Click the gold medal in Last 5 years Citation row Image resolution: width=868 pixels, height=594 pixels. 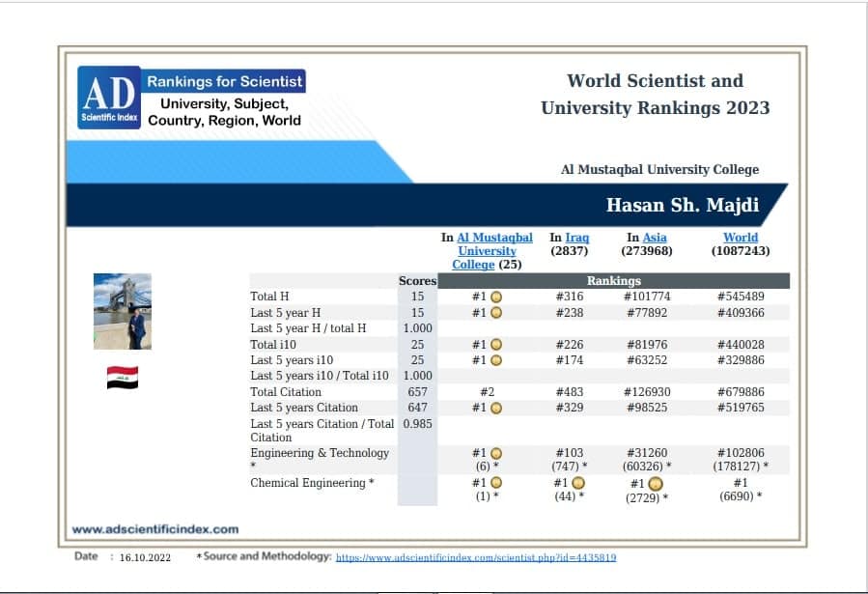coord(496,408)
